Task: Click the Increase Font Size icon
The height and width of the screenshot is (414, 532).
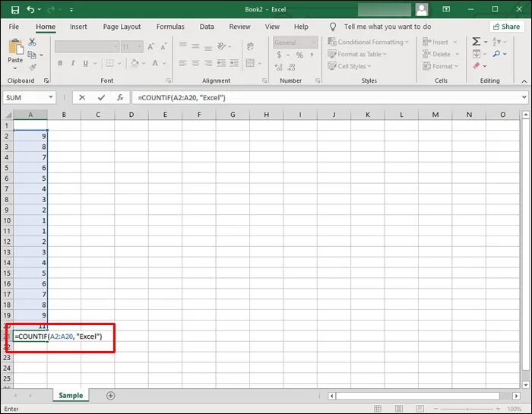Action: (150, 47)
